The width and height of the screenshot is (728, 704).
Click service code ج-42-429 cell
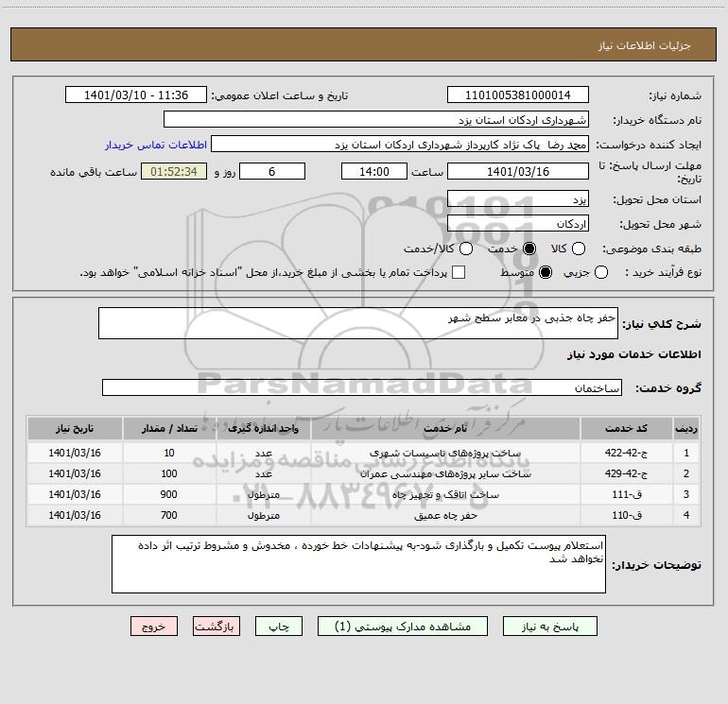(x=626, y=473)
